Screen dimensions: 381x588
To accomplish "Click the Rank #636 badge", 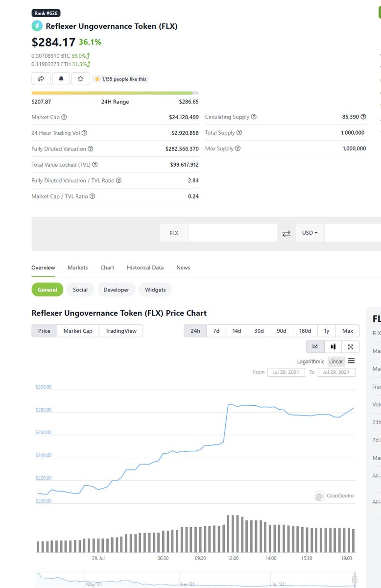I will pyautogui.click(x=46, y=13).
